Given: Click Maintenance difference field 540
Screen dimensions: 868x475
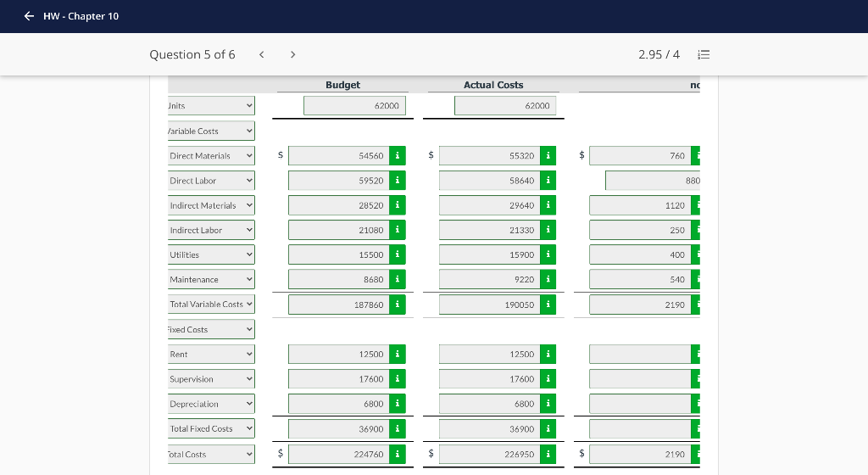Looking at the screenshot, I should (x=640, y=280).
